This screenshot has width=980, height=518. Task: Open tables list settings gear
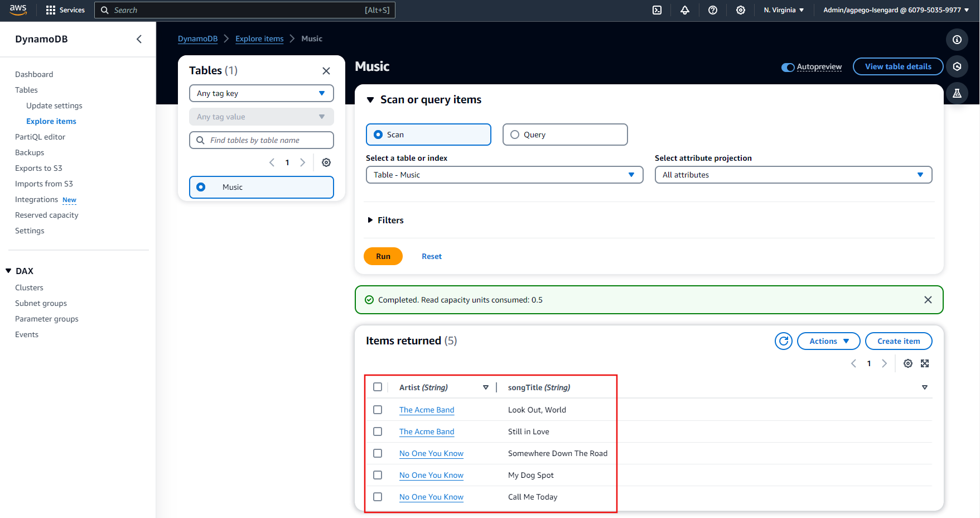tap(326, 162)
